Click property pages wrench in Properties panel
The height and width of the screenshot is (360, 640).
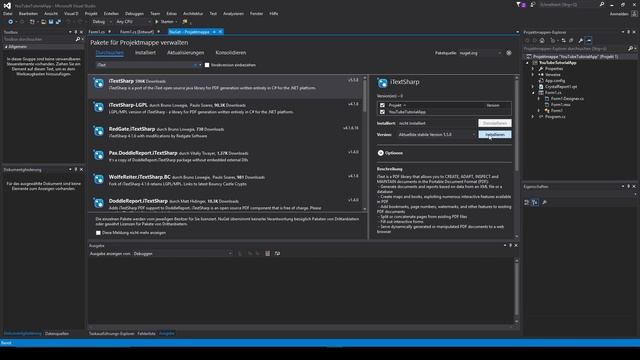coord(544,202)
